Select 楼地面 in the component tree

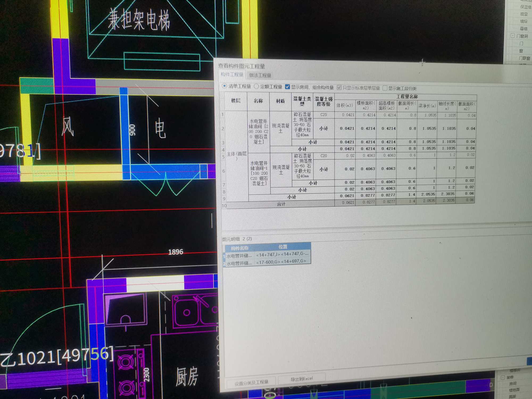514,390
